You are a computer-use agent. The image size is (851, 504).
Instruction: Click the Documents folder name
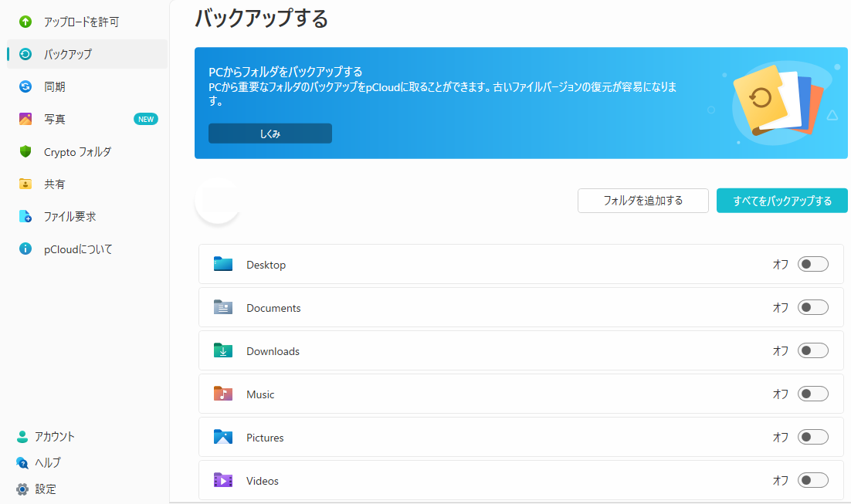click(273, 308)
